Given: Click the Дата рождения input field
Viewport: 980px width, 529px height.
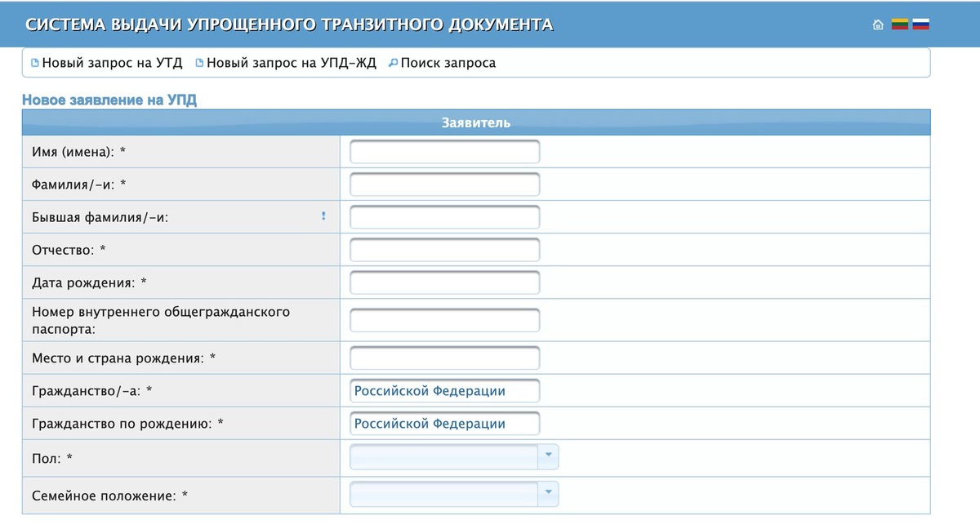Looking at the screenshot, I should coord(443,282).
